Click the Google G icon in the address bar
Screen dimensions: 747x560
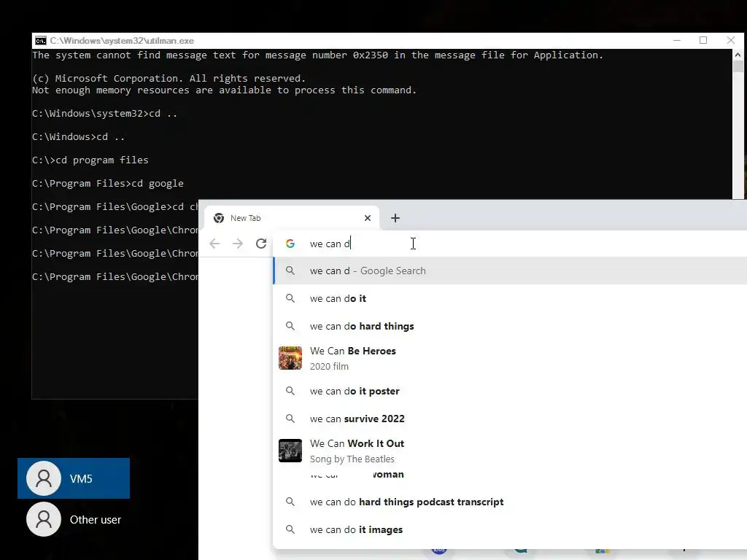coord(290,244)
